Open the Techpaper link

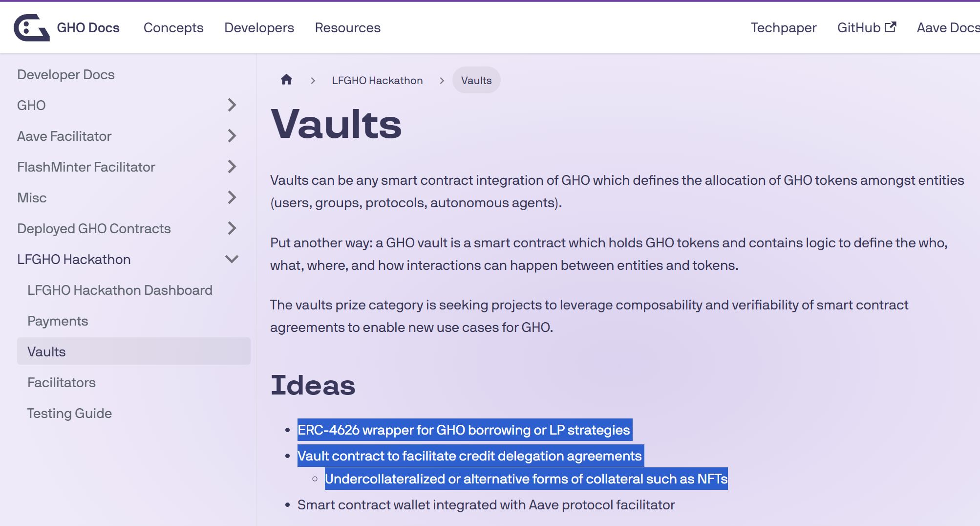784,28
